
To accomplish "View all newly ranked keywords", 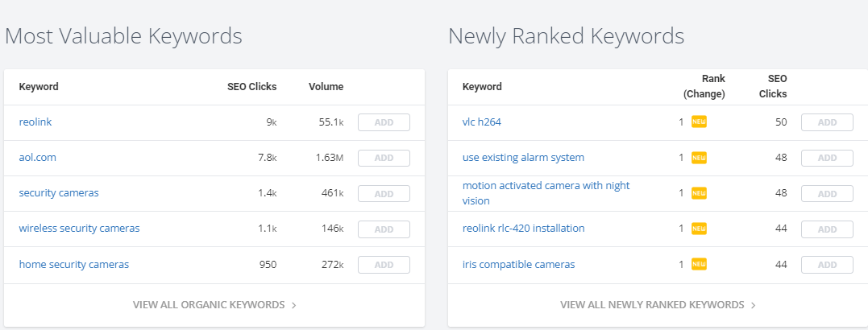I will pyautogui.click(x=658, y=305).
